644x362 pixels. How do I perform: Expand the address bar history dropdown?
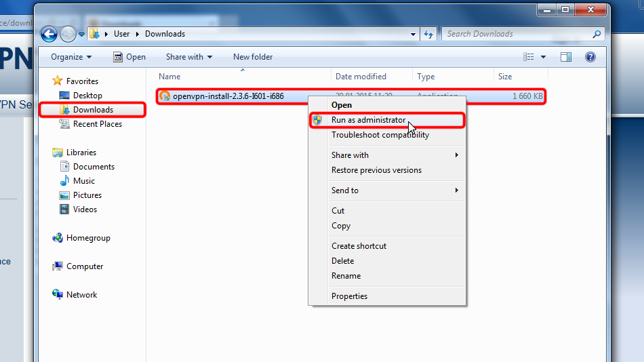tap(414, 34)
